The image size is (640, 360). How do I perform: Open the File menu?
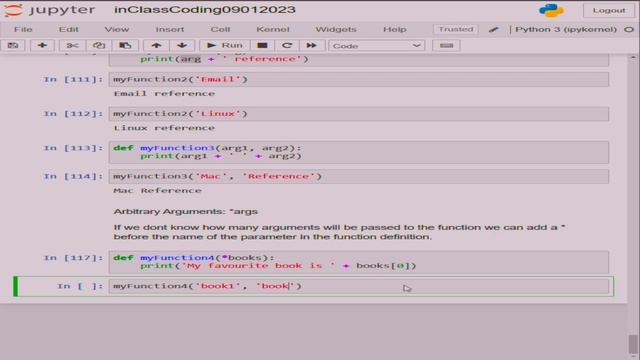[x=23, y=29]
